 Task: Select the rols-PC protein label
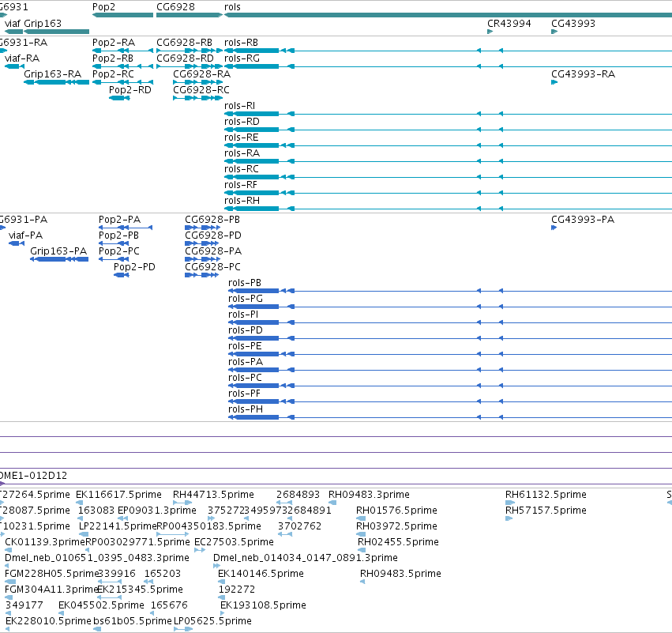tap(245, 378)
